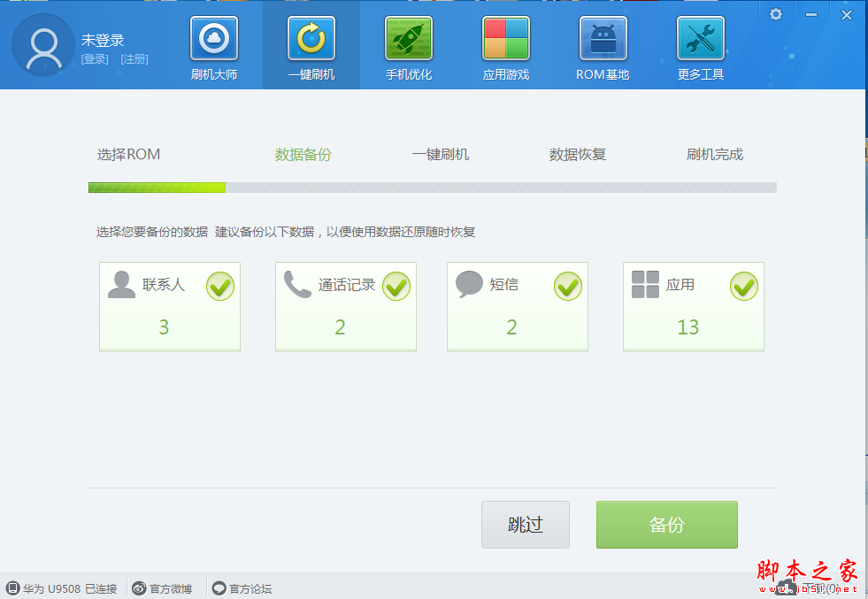
Task: Click the user avatar icon
Action: tap(43, 45)
